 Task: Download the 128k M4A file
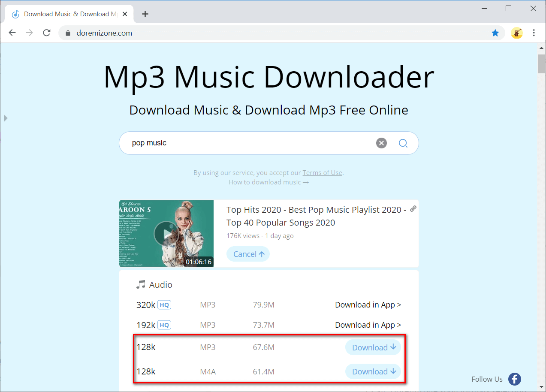373,371
